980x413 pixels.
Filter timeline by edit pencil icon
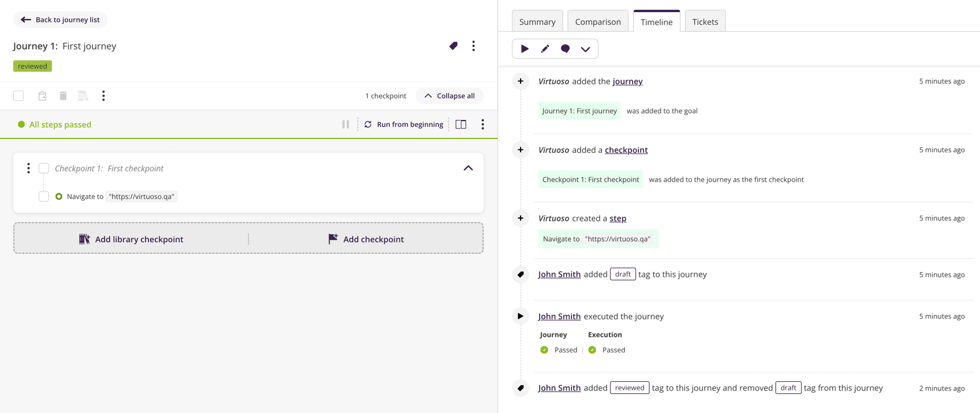pos(545,49)
